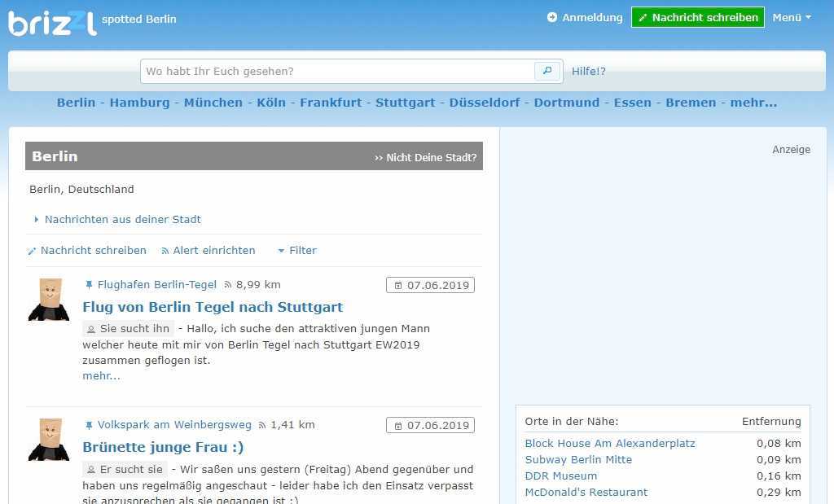Click the avatar of the Flug von Berlin post
This screenshot has height=504, width=834.
49,300
